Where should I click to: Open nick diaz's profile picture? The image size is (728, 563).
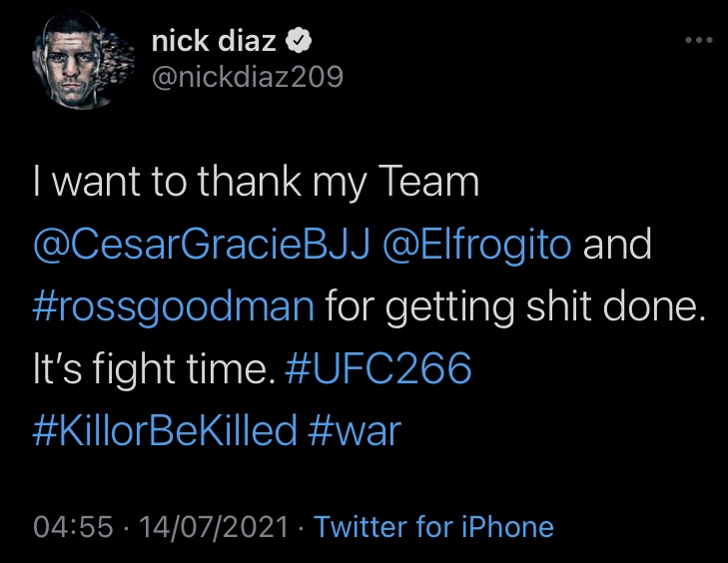(x=82, y=59)
